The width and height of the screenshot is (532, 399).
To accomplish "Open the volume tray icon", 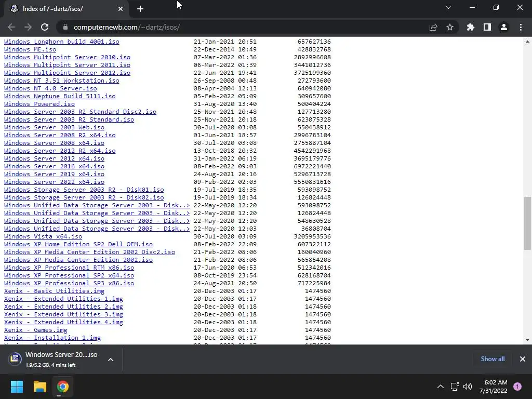I will (x=468, y=387).
